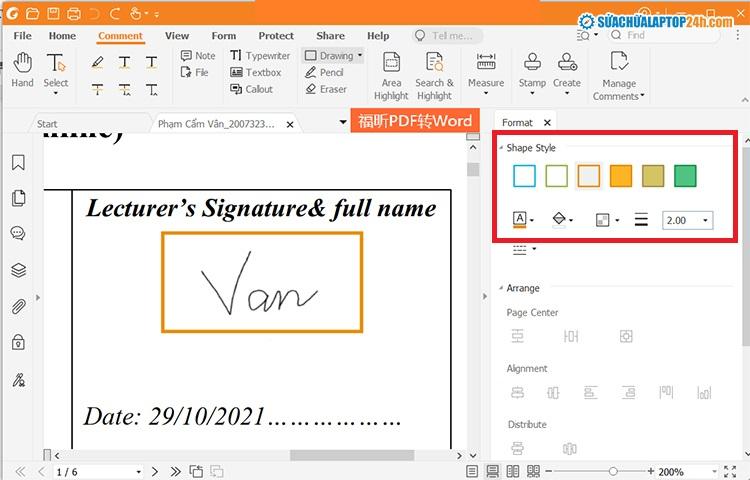750x480 pixels.
Task: Open the Stamp tool
Action: (x=532, y=72)
